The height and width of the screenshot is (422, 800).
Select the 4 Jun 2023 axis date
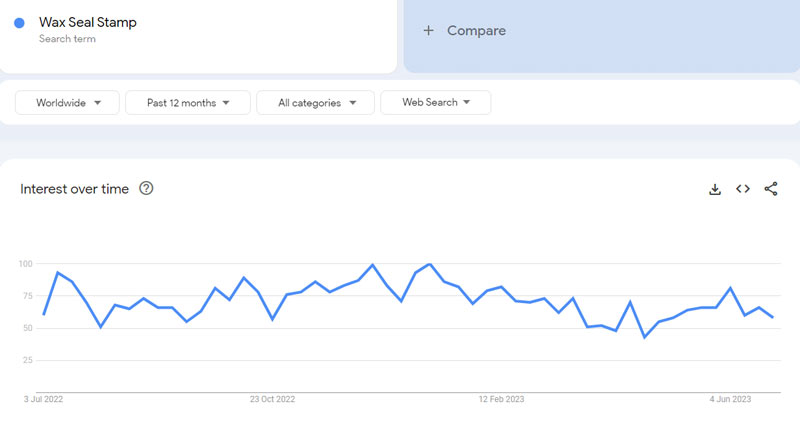coord(731,399)
